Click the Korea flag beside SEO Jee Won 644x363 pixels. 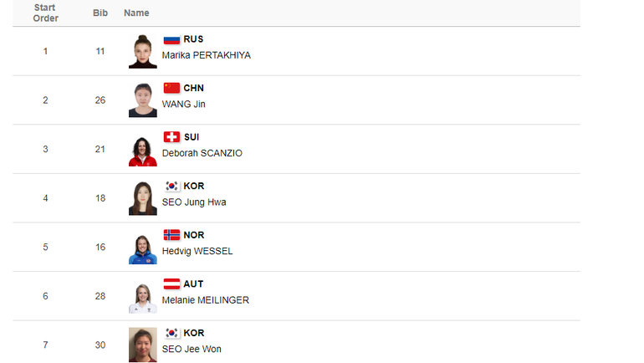[x=171, y=333]
